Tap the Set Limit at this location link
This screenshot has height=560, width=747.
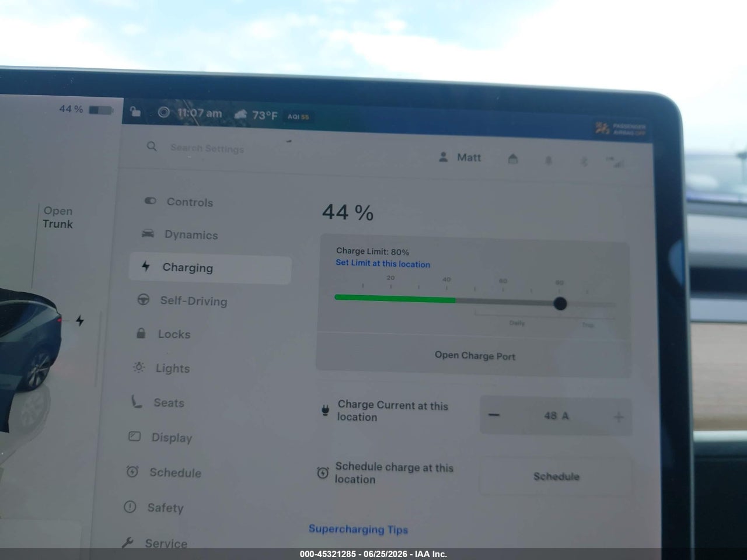point(383,264)
